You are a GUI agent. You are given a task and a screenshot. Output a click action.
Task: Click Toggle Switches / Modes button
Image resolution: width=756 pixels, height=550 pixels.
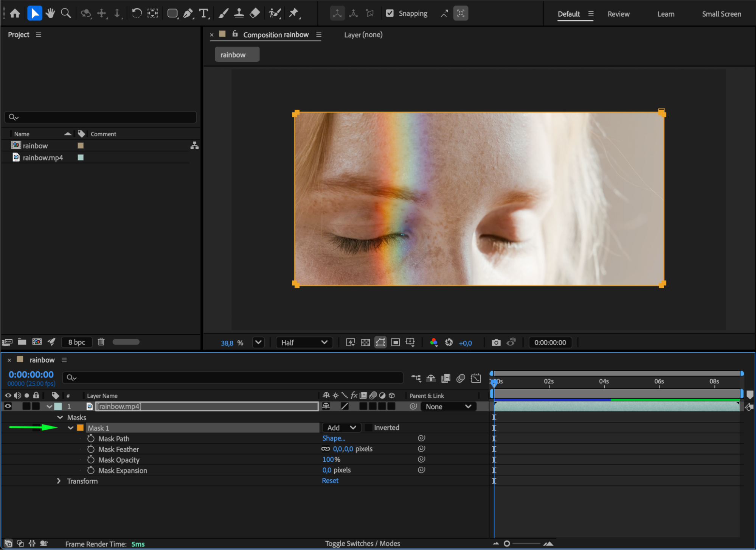pyautogui.click(x=362, y=544)
